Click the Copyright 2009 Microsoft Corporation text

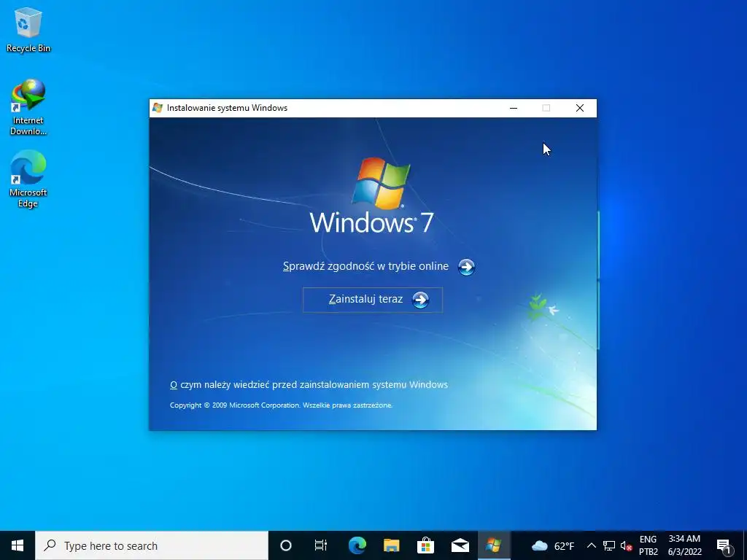click(281, 405)
